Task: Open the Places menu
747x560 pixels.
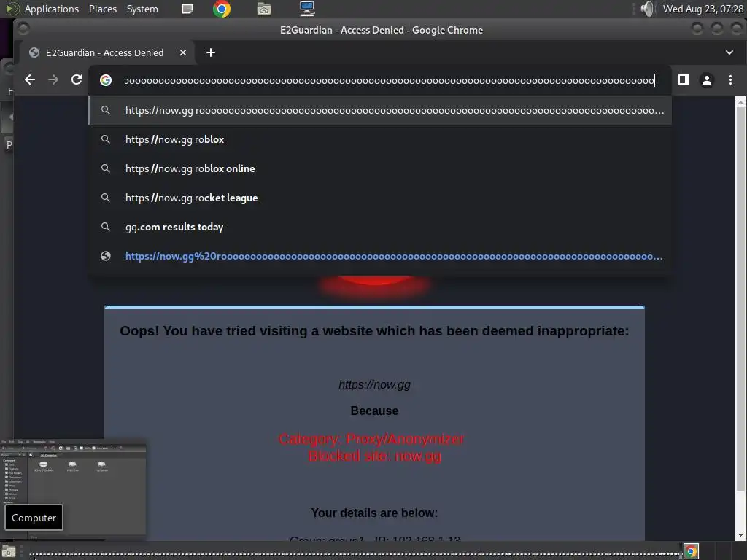Action: (103, 9)
